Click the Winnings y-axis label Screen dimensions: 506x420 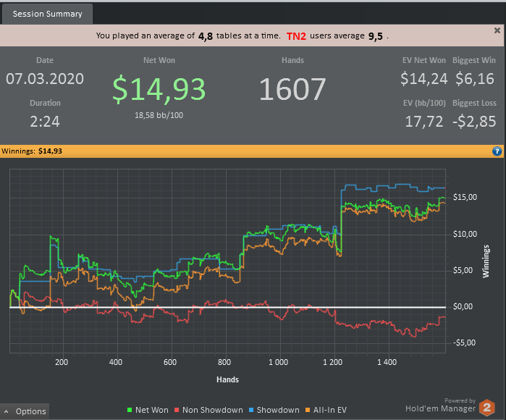486,261
